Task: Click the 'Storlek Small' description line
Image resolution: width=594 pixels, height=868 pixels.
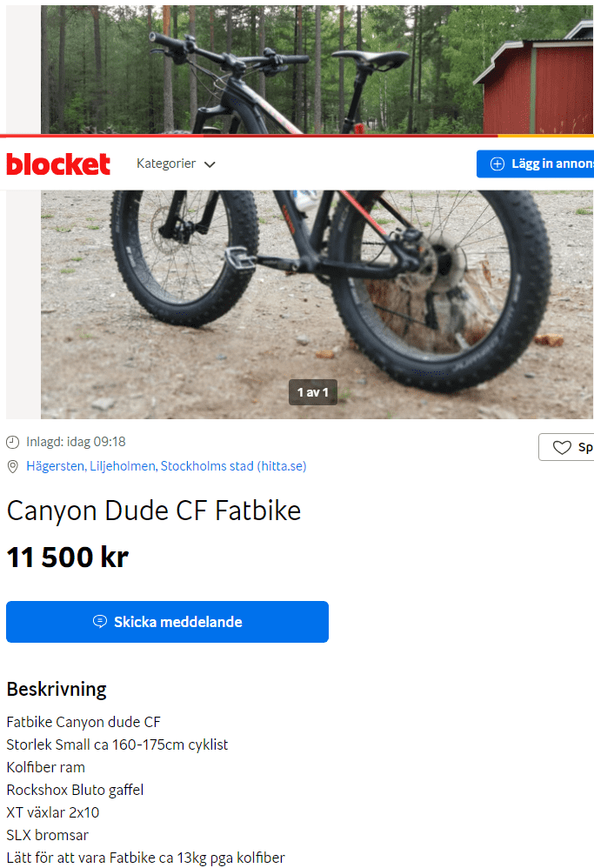Action: [x=117, y=744]
